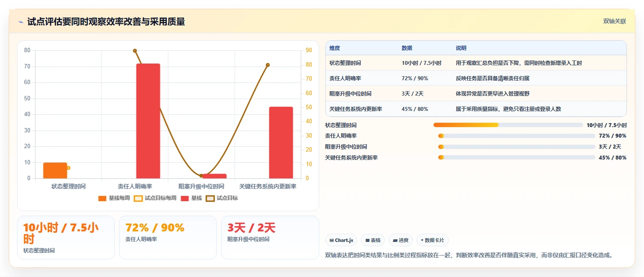Click the 维度 column header

(334, 48)
